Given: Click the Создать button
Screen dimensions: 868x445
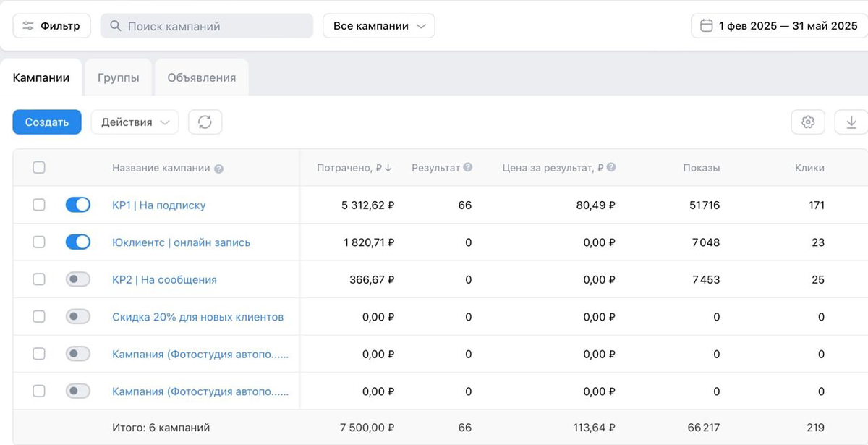Looking at the screenshot, I should click(x=46, y=122).
